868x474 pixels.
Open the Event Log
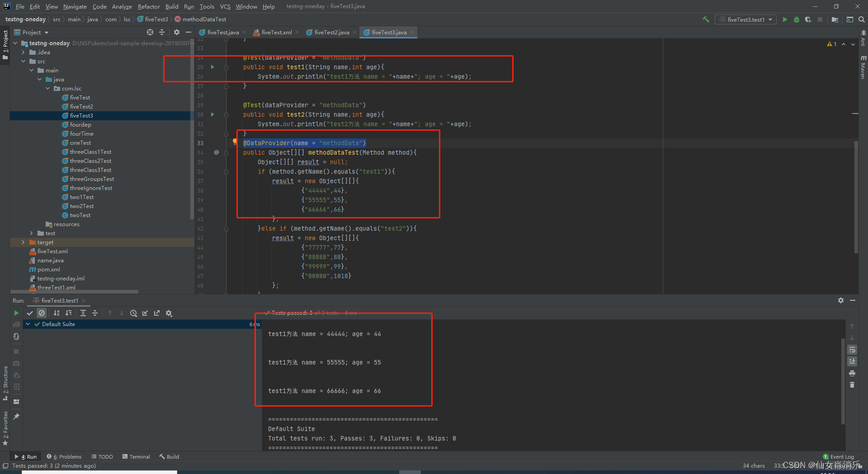click(839, 457)
